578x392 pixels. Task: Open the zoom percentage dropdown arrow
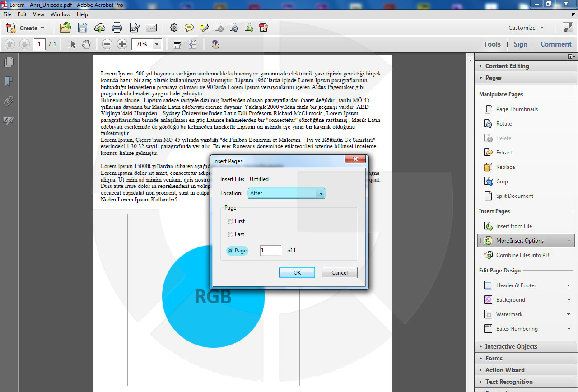(157, 44)
